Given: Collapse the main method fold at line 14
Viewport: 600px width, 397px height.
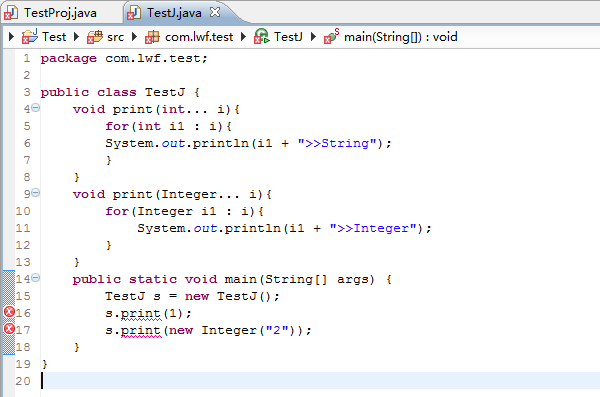Looking at the screenshot, I should (36, 278).
